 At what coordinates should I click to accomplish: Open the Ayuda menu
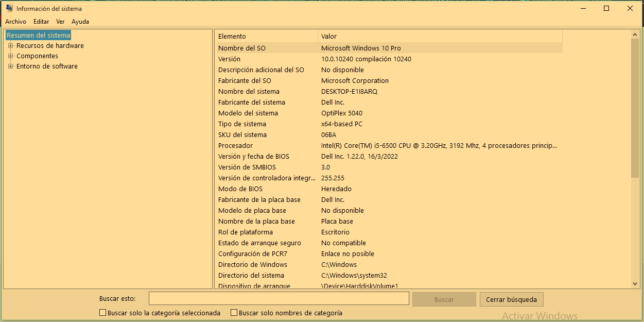(80, 22)
